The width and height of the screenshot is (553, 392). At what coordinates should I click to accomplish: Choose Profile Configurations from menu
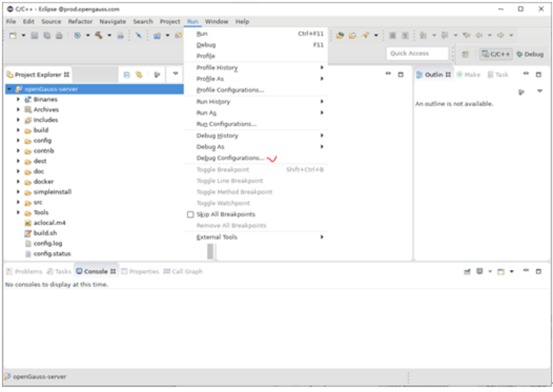click(x=230, y=90)
